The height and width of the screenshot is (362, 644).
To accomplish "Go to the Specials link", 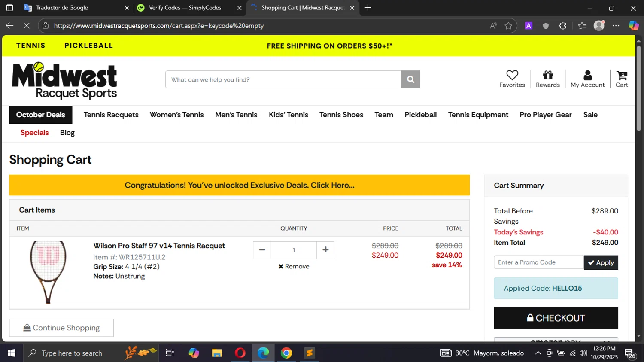I will 34,133.
